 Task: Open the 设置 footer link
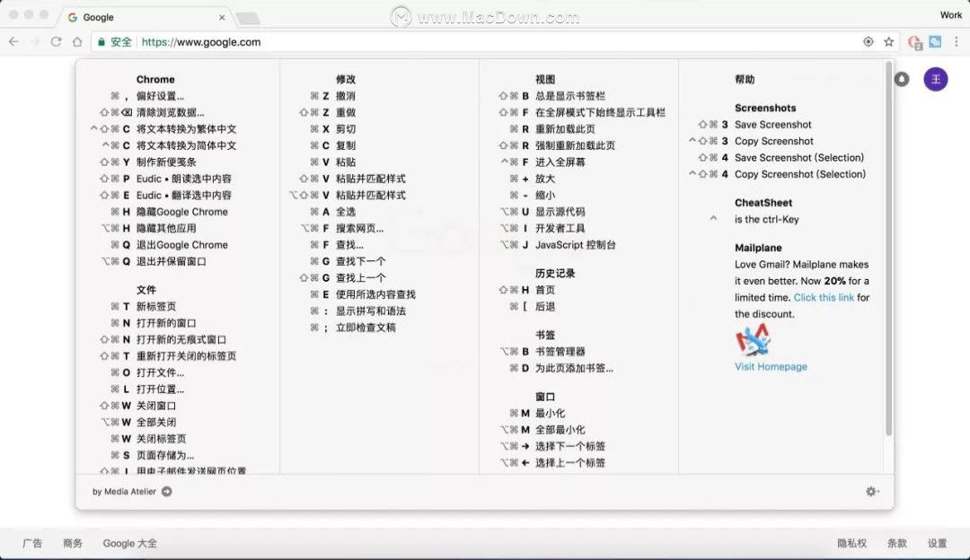pos(937,543)
